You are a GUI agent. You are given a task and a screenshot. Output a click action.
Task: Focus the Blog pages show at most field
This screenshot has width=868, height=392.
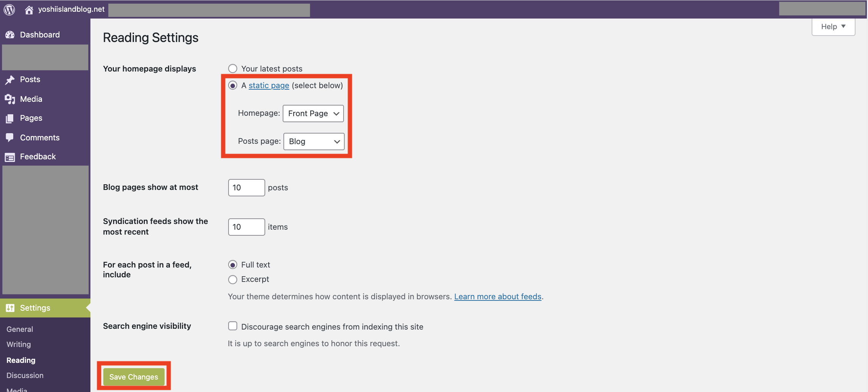tap(246, 188)
